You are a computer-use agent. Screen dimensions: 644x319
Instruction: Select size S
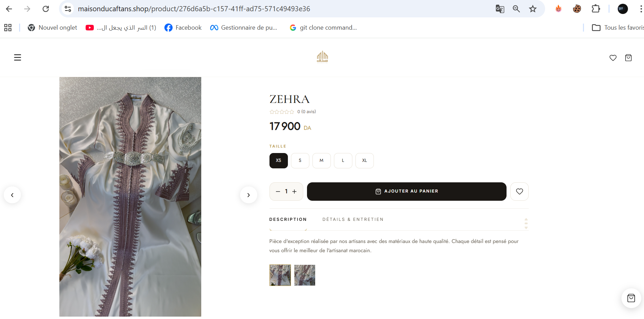[x=300, y=161]
